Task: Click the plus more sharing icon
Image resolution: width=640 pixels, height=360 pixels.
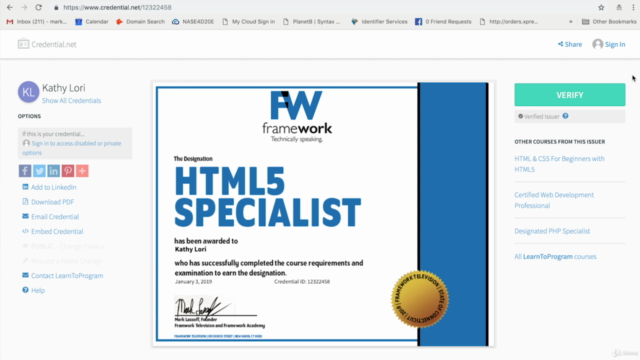Action: (x=82, y=171)
